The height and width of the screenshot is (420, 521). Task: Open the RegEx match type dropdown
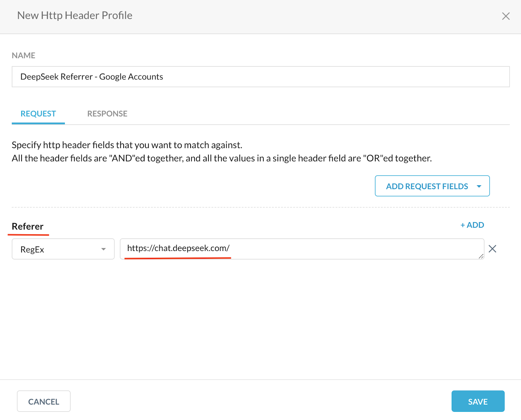tap(63, 249)
